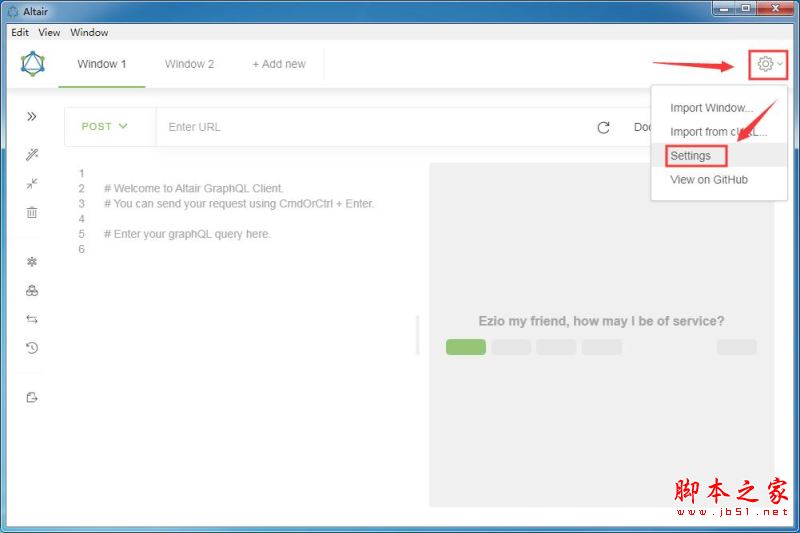Viewport: 800px width, 533px height.
Task: Click the Altair title bar app icon
Action: 13,11
